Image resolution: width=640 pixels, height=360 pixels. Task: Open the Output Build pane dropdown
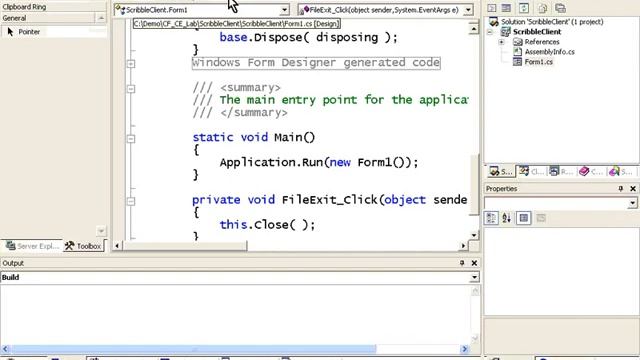(474, 277)
